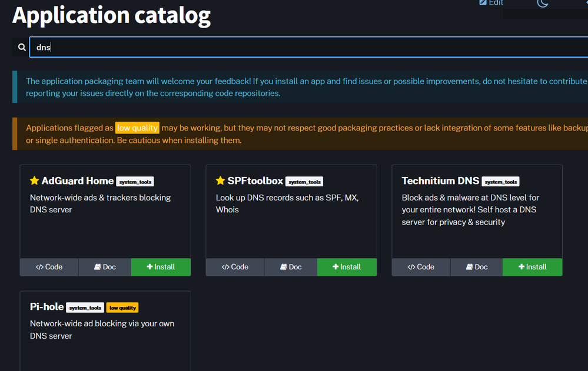588x371 pixels.
Task: View the Code for SPFtoolbox
Action: click(235, 267)
